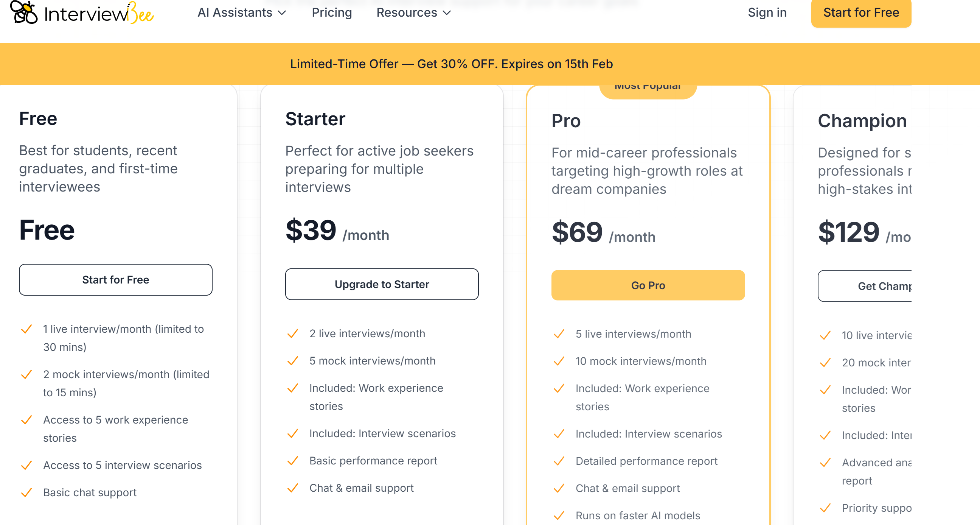Click the Limited-Time Offer 30% OFF banner
The height and width of the screenshot is (525, 980).
(x=452, y=64)
